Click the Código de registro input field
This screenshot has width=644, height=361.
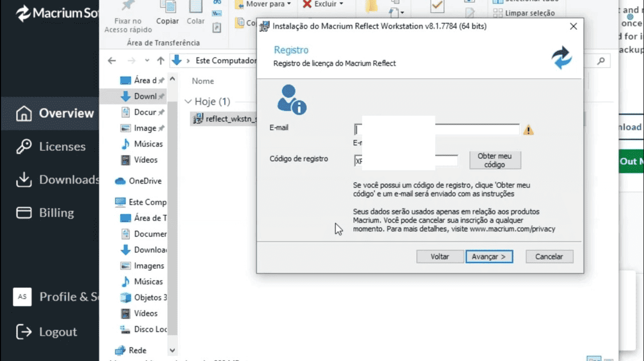406,161
